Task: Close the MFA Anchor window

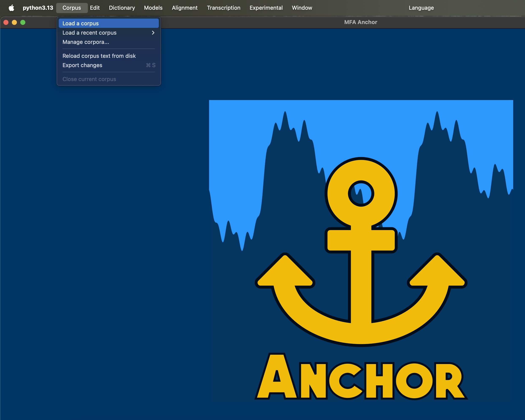Action: tap(6, 22)
